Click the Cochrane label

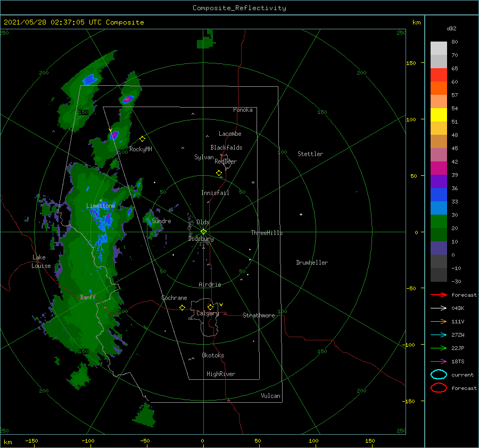174,298
